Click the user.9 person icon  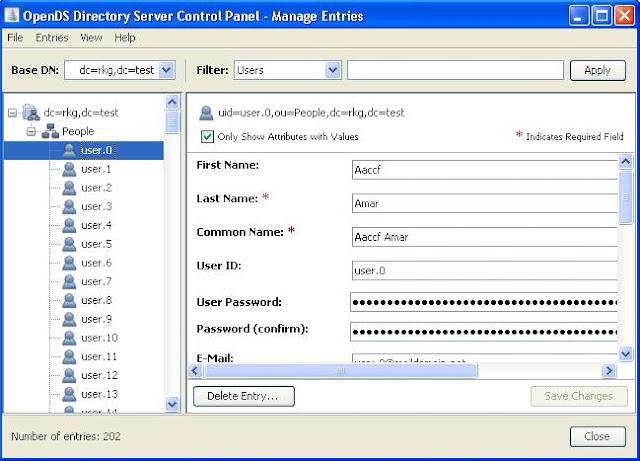click(x=69, y=319)
